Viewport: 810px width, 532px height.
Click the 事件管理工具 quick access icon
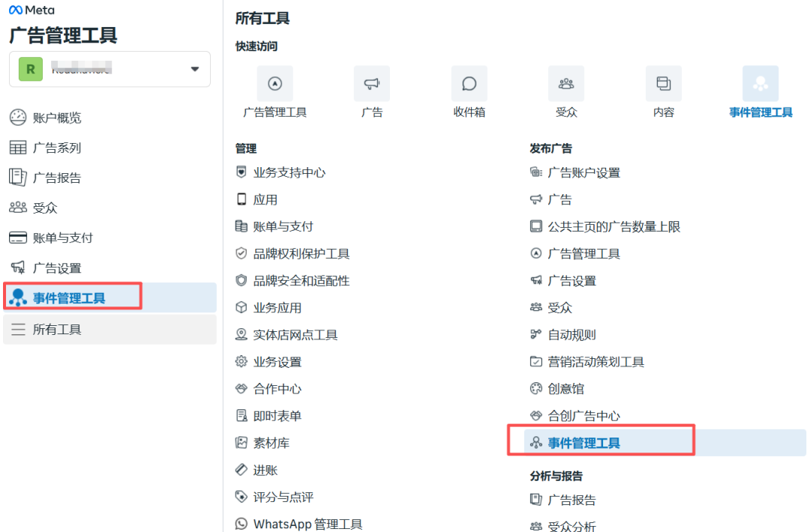(x=760, y=84)
